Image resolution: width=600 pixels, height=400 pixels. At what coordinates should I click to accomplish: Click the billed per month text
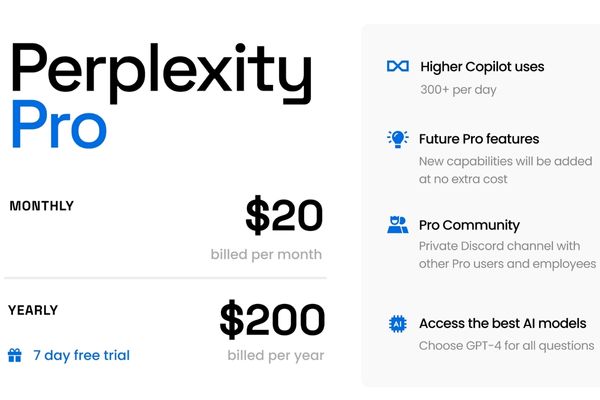(x=266, y=254)
